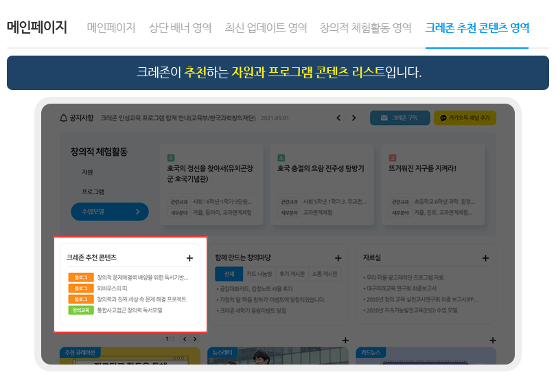
Task: Click the yellow 카카오톡 채널 추가 button
Action: pos(464,118)
